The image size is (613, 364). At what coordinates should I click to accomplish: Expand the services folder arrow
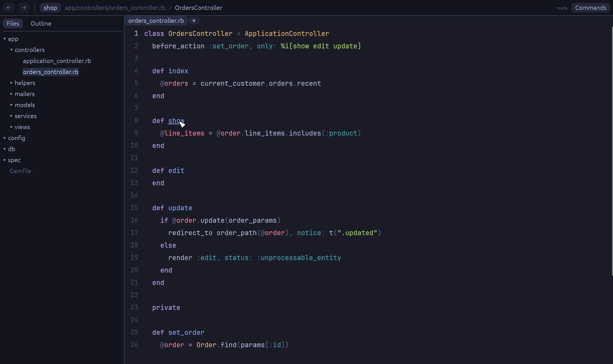(x=11, y=116)
